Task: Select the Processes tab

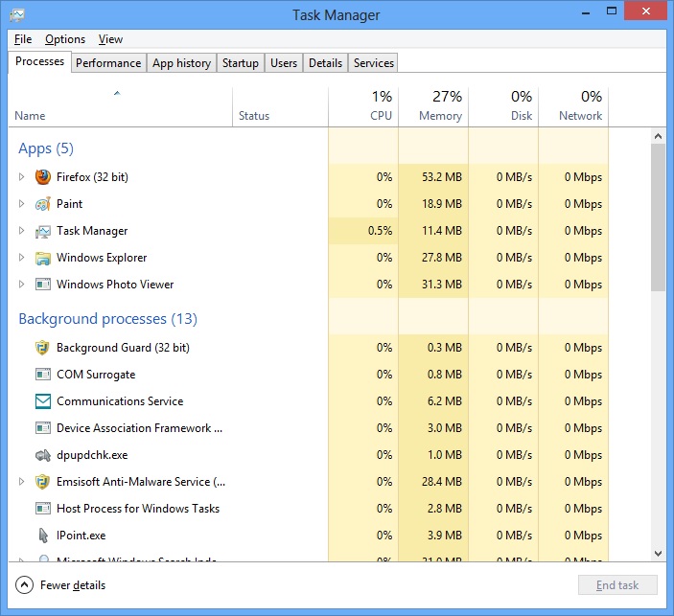Action: tap(39, 62)
